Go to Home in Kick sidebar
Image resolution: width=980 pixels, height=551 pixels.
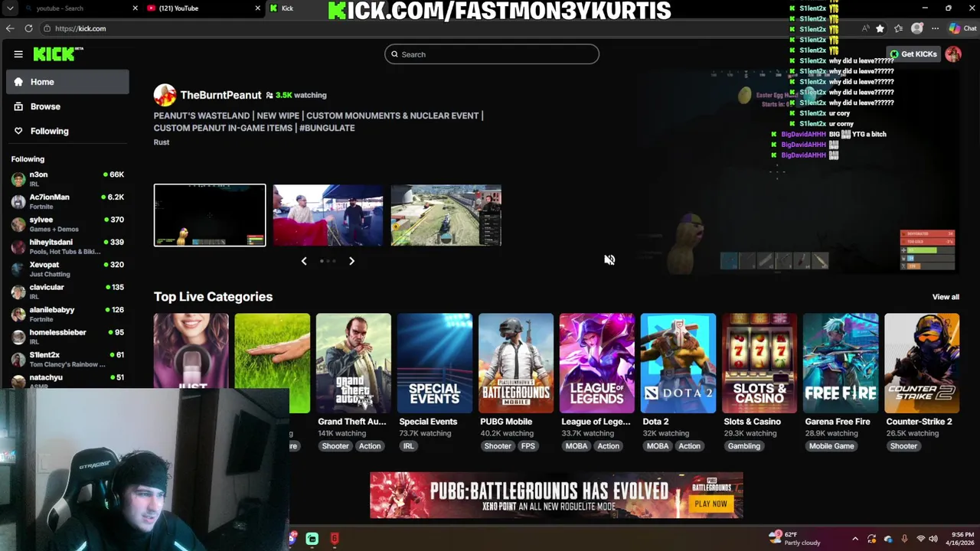click(x=67, y=82)
